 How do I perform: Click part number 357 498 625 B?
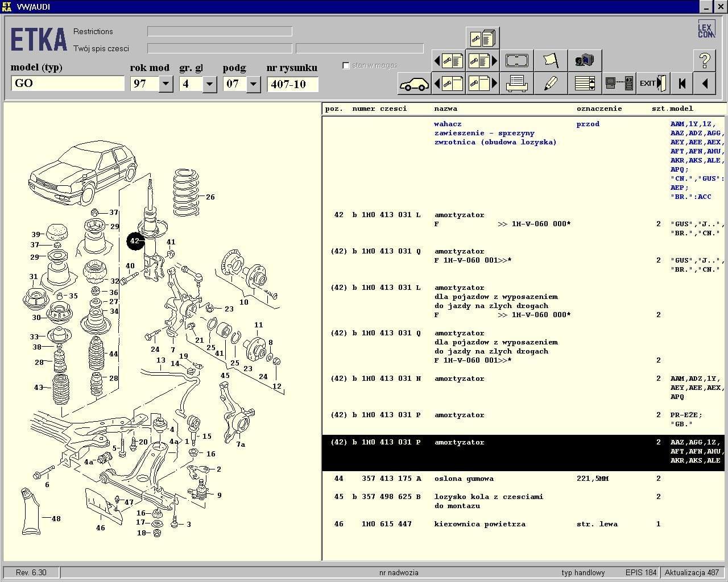(391, 497)
